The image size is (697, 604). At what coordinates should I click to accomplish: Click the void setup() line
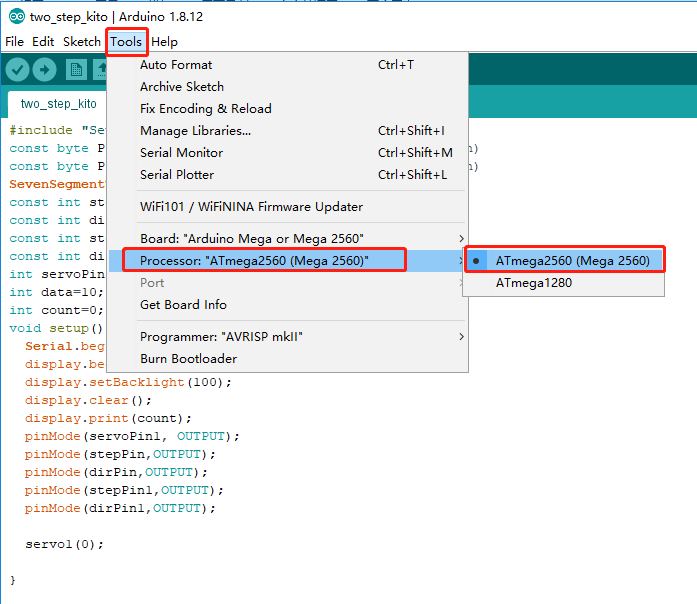(56, 328)
